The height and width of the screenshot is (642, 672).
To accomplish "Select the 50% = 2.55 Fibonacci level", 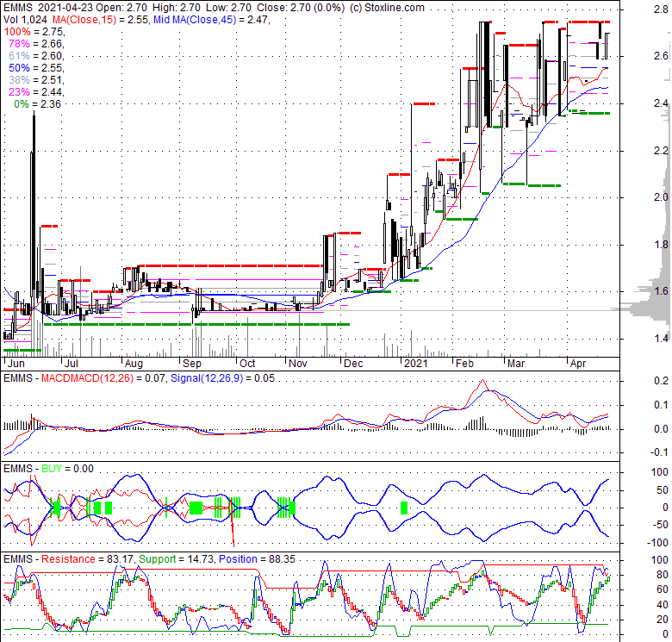I will pyautogui.click(x=36, y=68).
